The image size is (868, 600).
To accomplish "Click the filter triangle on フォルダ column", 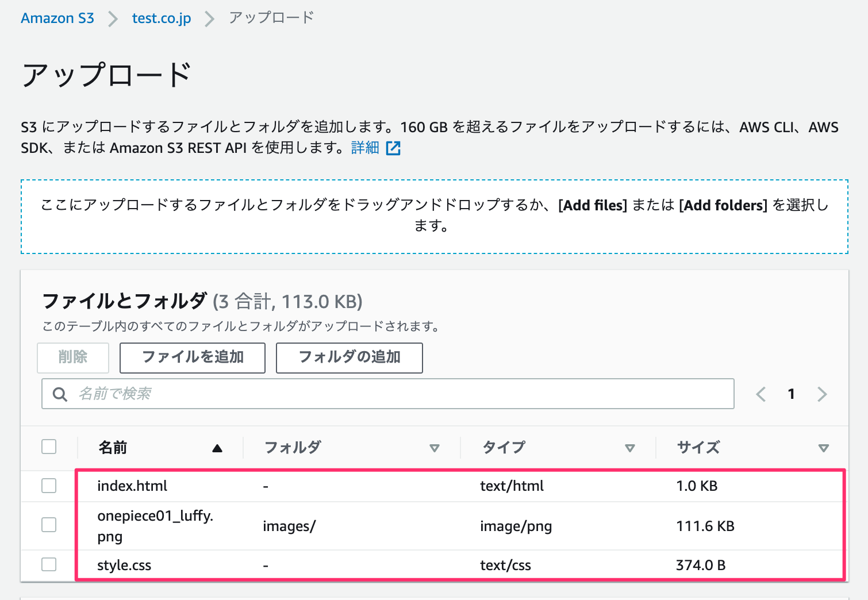I will pyautogui.click(x=435, y=447).
